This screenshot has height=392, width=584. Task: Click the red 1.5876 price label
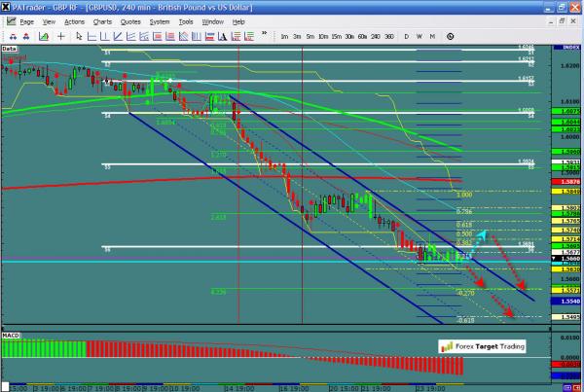(x=570, y=182)
